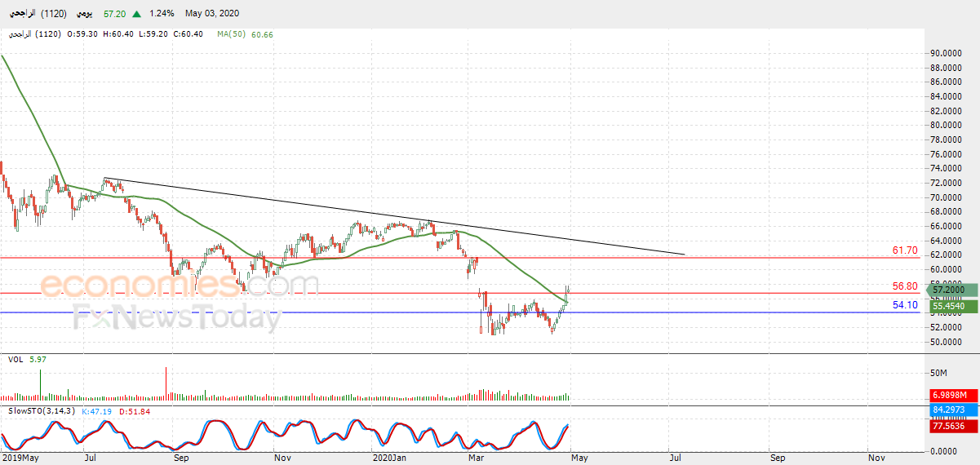This screenshot has height=465, width=980.
Task: Click the 6.9898M volume tag
Action: (952, 394)
